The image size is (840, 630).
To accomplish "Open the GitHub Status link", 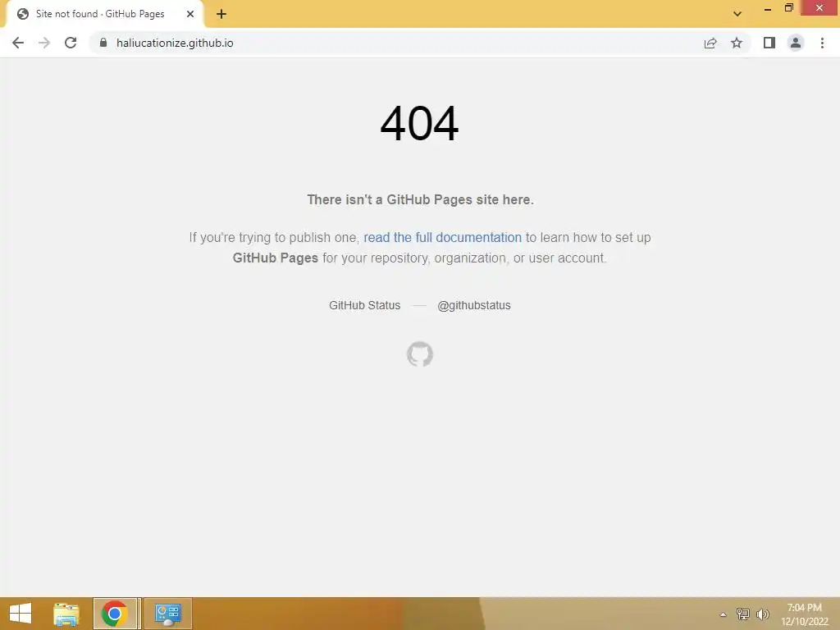I will (x=365, y=305).
